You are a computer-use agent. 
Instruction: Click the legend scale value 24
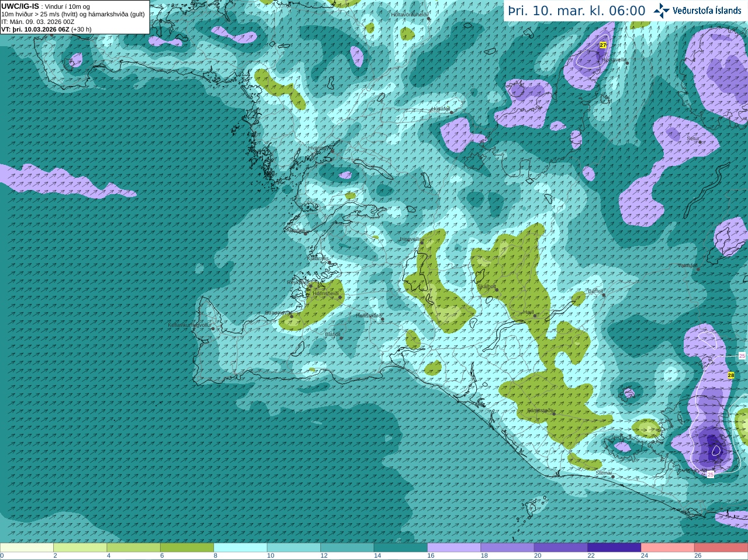click(x=645, y=556)
